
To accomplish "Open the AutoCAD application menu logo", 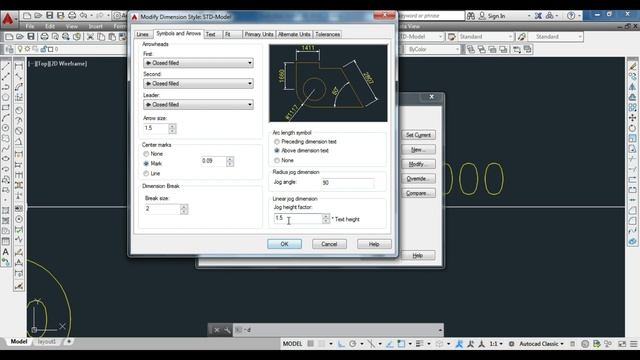I will click(x=8, y=19).
